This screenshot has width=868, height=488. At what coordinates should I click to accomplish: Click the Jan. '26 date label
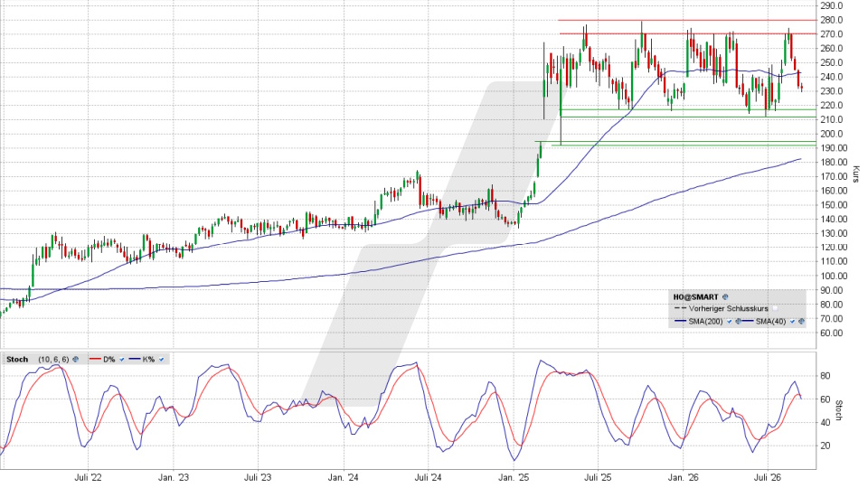click(684, 477)
